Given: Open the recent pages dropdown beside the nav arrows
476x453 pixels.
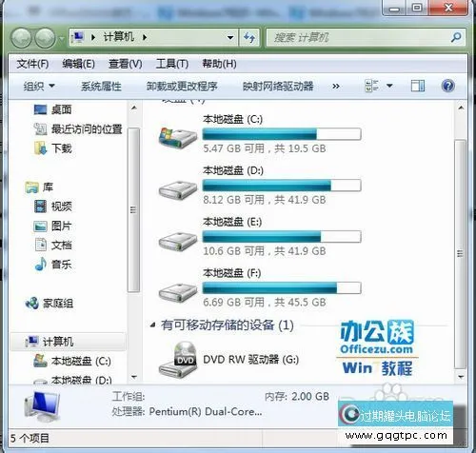Looking at the screenshot, I should pos(61,39).
